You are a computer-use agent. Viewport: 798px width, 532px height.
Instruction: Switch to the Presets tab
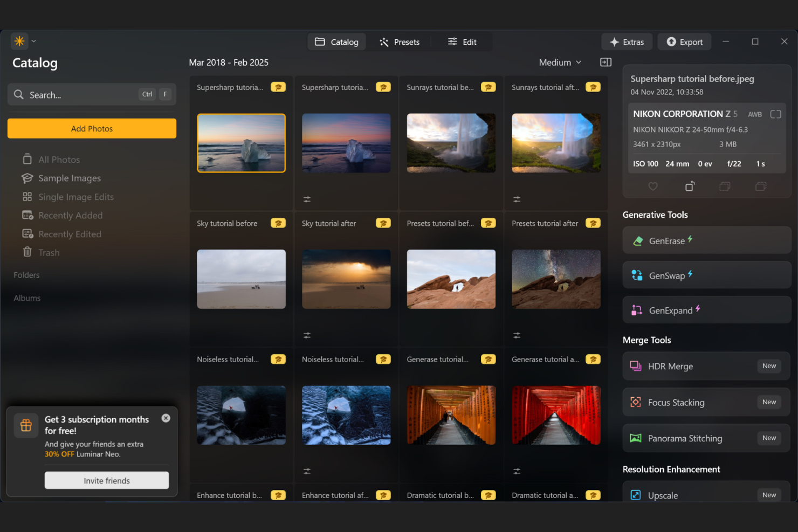[399, 42]
